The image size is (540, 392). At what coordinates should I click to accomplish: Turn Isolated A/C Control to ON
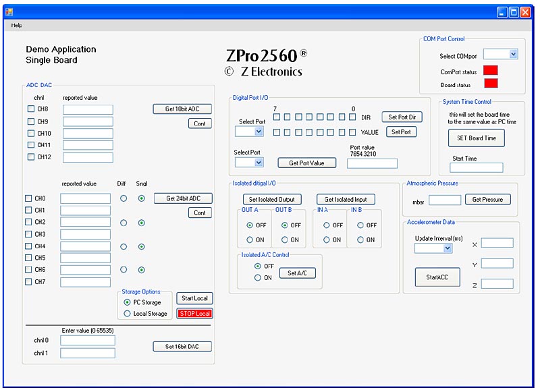(258, 277)
